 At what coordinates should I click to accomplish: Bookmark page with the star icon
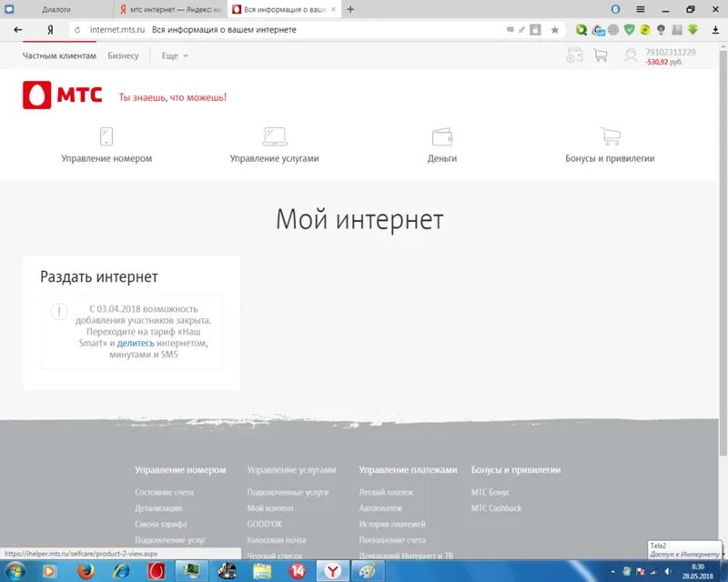pos(555,30)
